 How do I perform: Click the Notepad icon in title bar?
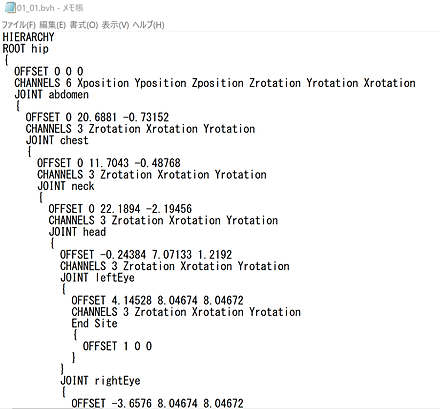tap(10, 7)
